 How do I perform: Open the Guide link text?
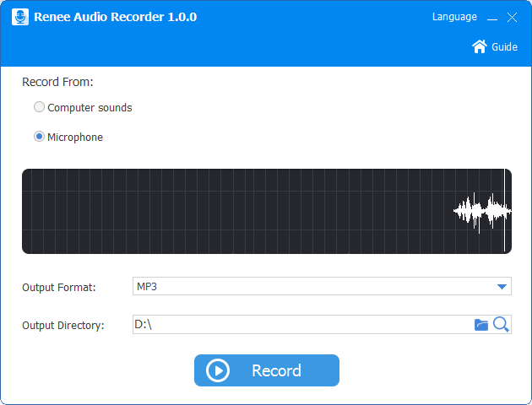coord(504,47)
